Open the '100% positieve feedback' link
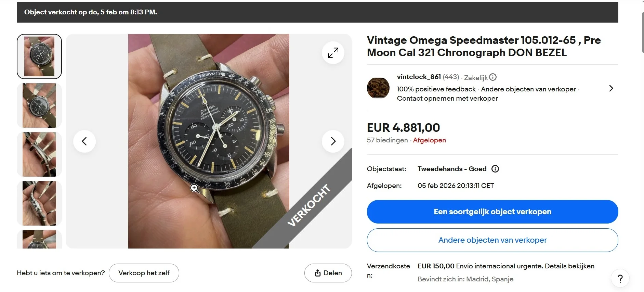Screen dimensions: 644x292 [x=436, y=89]
